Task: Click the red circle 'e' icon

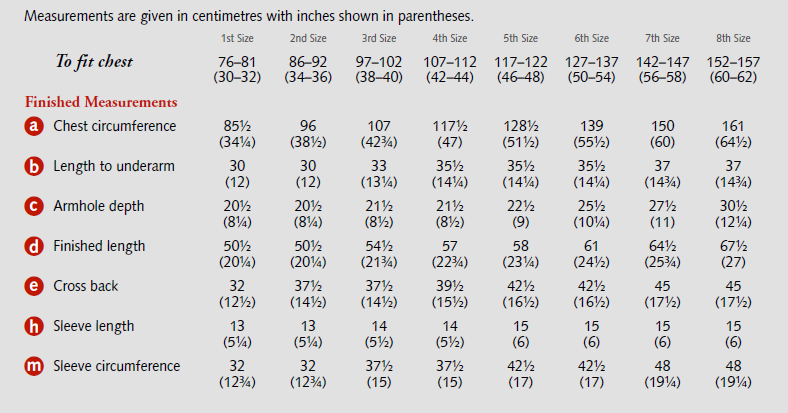Action: (x=35, y=287)
